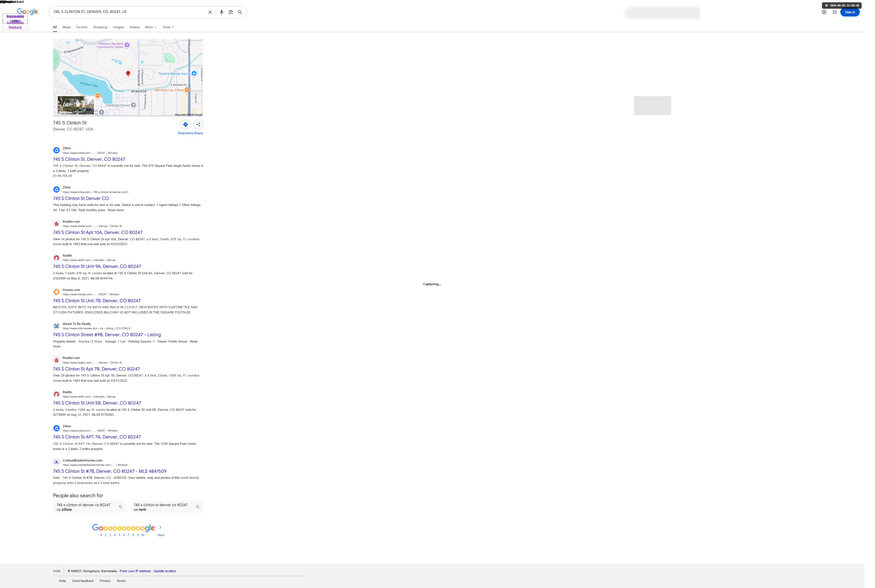This screenshot has width=875, height=588.
Task: Click the Next page link
Action: pos(161,536)
